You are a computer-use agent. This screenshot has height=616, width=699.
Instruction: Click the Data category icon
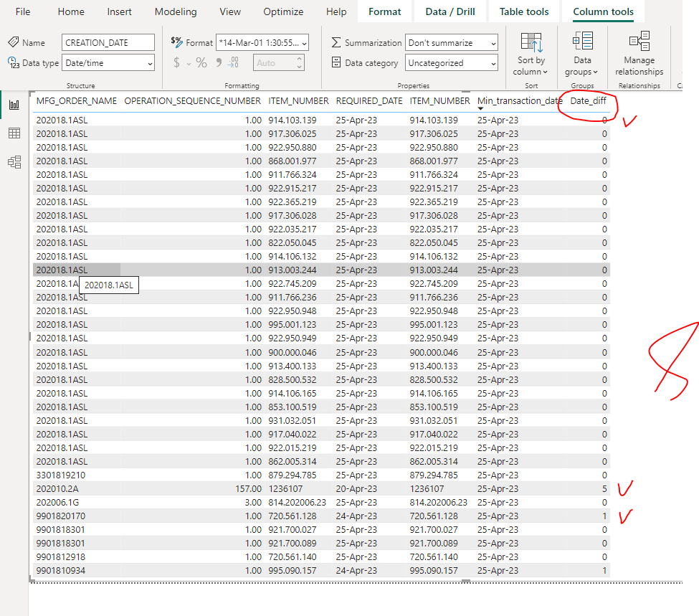coord(336,62)
